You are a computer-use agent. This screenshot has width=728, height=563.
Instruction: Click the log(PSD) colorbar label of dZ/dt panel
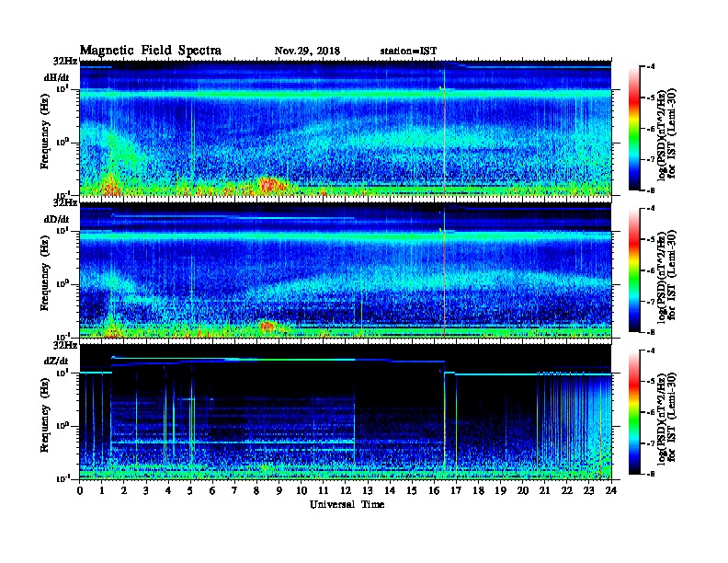(x=666, y=418)
